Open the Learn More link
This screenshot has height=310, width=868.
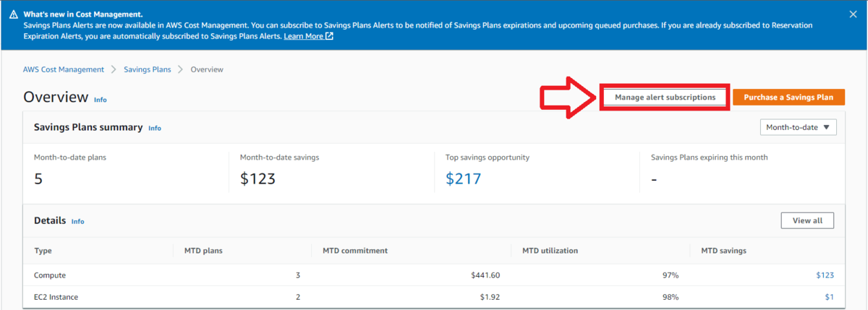[x=308, y=36]
